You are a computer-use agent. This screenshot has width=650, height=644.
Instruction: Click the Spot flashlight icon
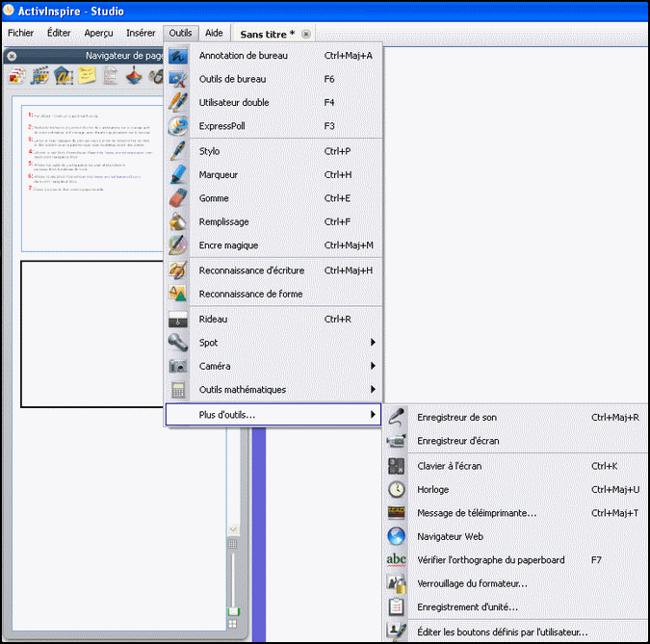point(178,343)
